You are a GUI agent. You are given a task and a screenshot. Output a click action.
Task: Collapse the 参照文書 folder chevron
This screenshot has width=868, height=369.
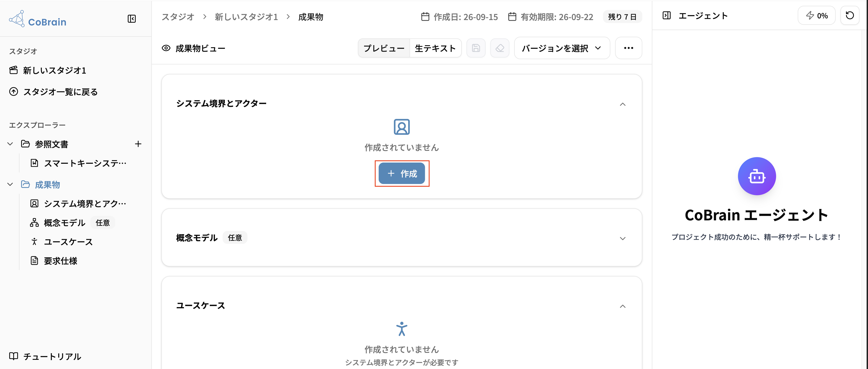pos(10,144)
